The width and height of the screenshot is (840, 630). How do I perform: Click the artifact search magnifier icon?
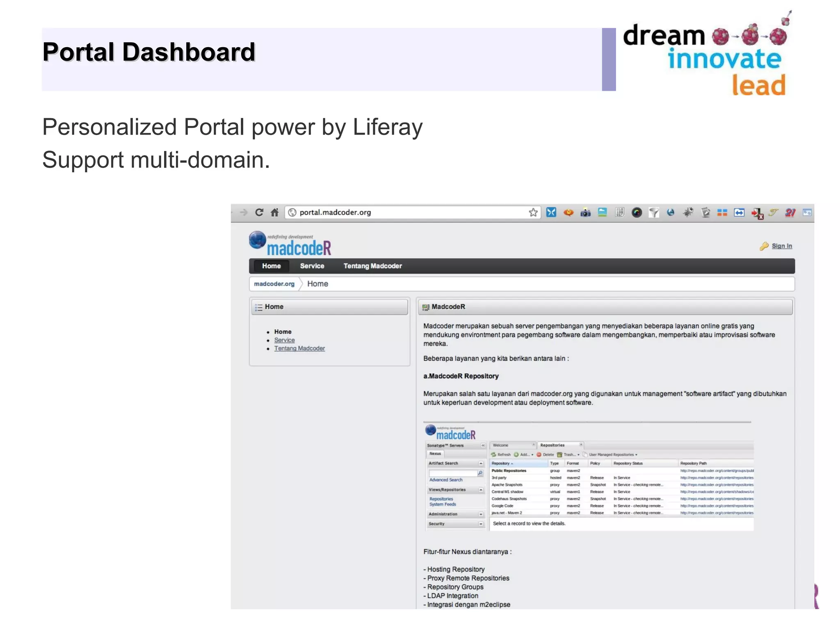[x=480, y=473]
